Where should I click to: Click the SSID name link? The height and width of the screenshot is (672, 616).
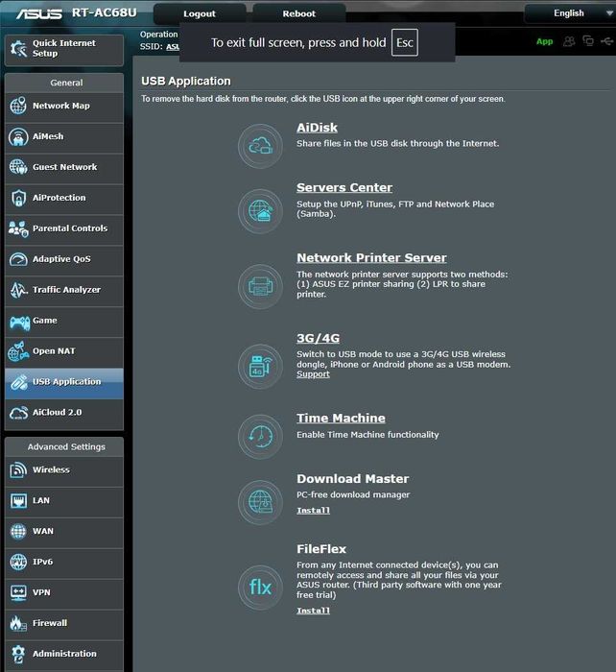click(173, 47)
